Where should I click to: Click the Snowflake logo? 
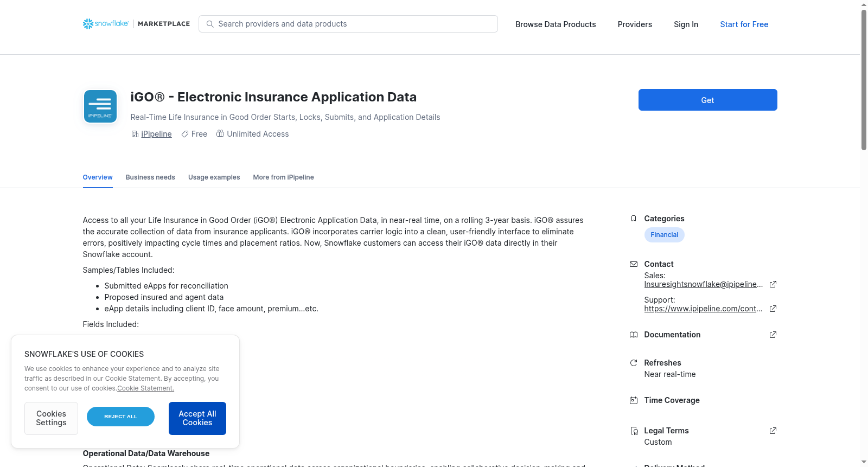106,24
